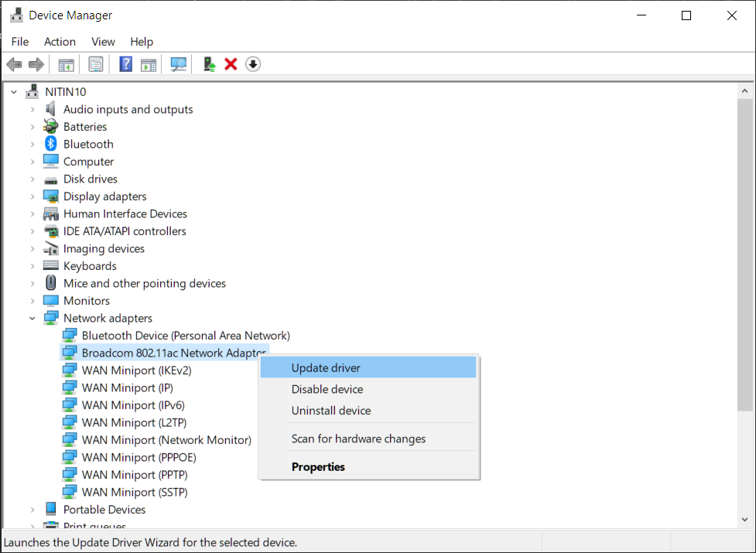Collapse the Network adapters category

(x=32, y=318)
